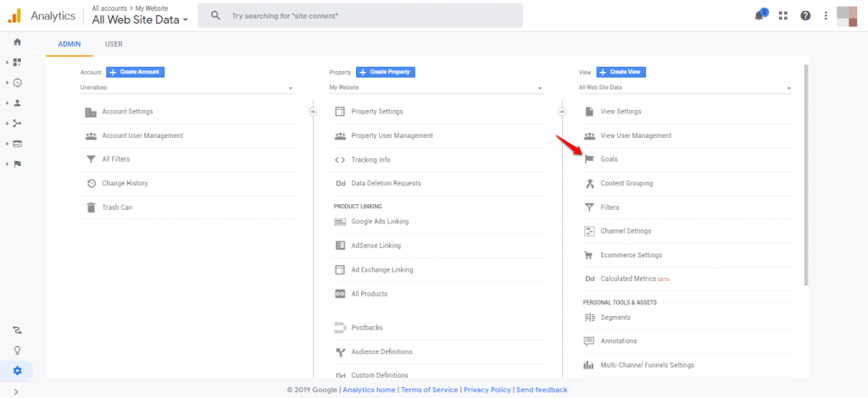Click the notifications bell icon

[759, 16]
